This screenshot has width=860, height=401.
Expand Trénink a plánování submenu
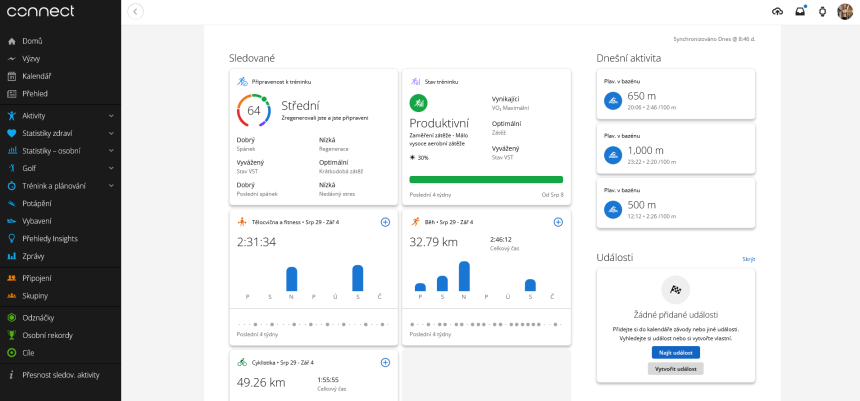(x=111, y=185)
